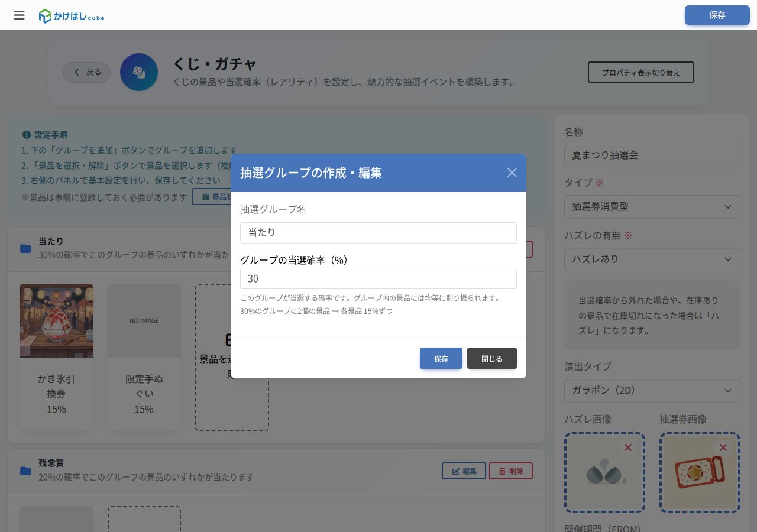Click the top-right 保存 button

(x=717, y=15)
